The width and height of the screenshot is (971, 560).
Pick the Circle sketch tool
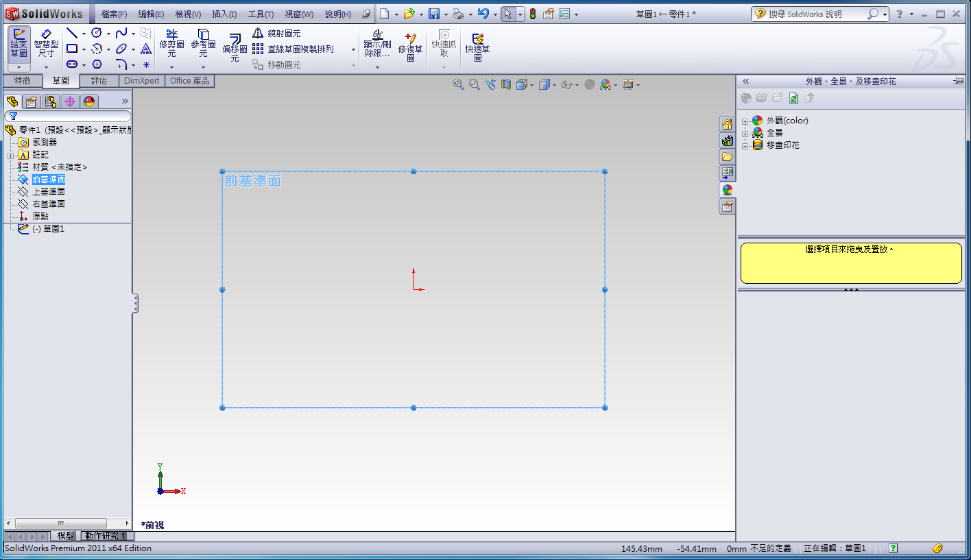97,33
